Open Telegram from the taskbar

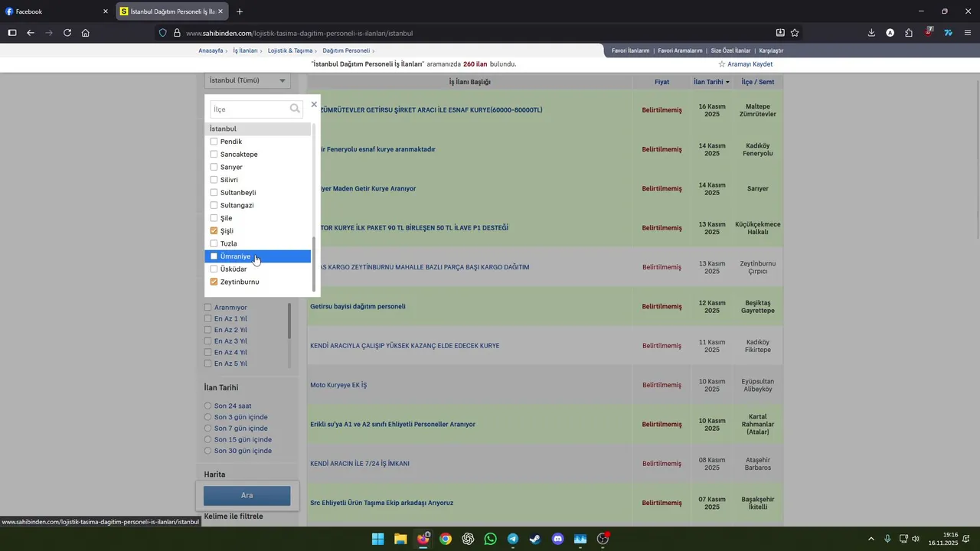click(x=513, y=539)
